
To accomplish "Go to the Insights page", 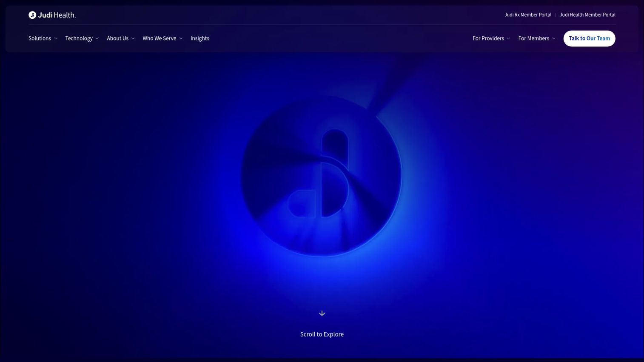I will (200, 38).
